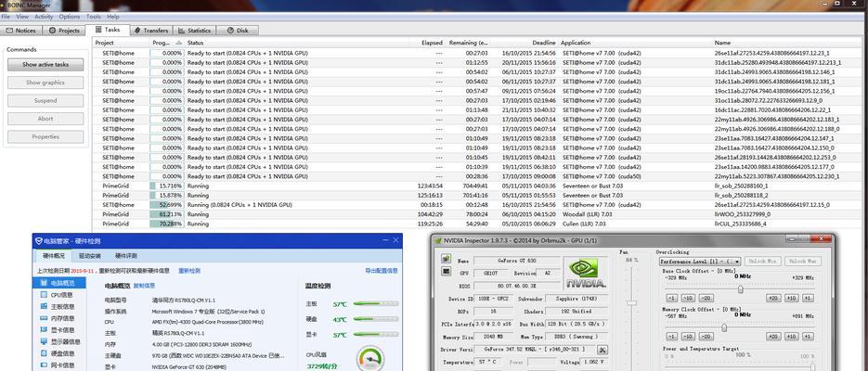
Task: Switch to the Disk tab
Action: tap(238, 31)
